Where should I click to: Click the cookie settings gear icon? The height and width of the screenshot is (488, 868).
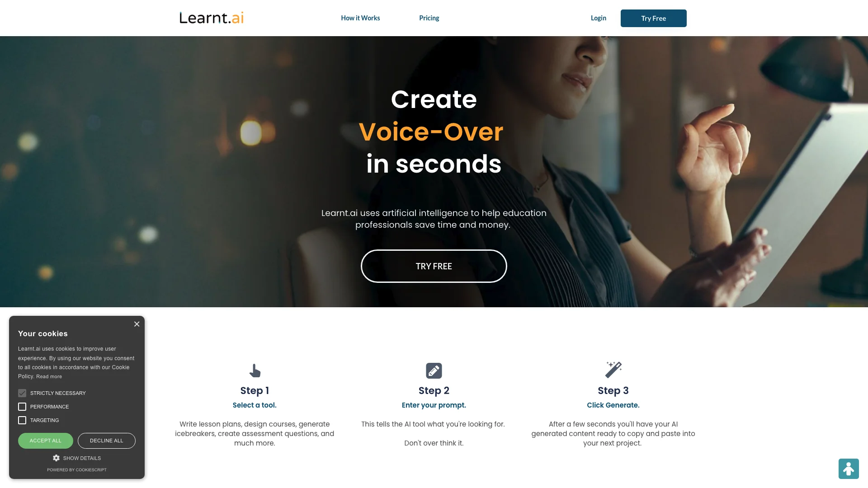[x=56, y=458]
